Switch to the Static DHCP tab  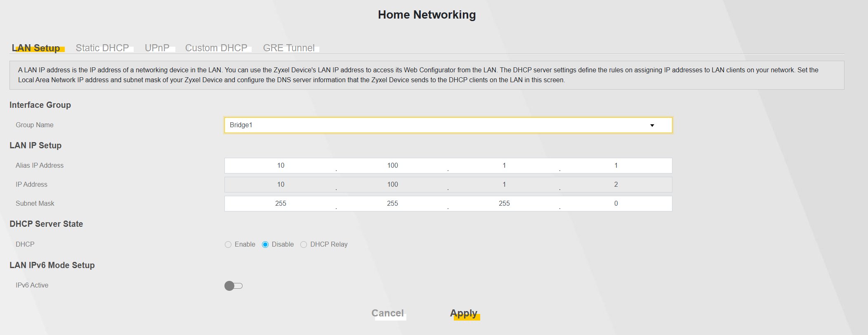pos(102,48)
